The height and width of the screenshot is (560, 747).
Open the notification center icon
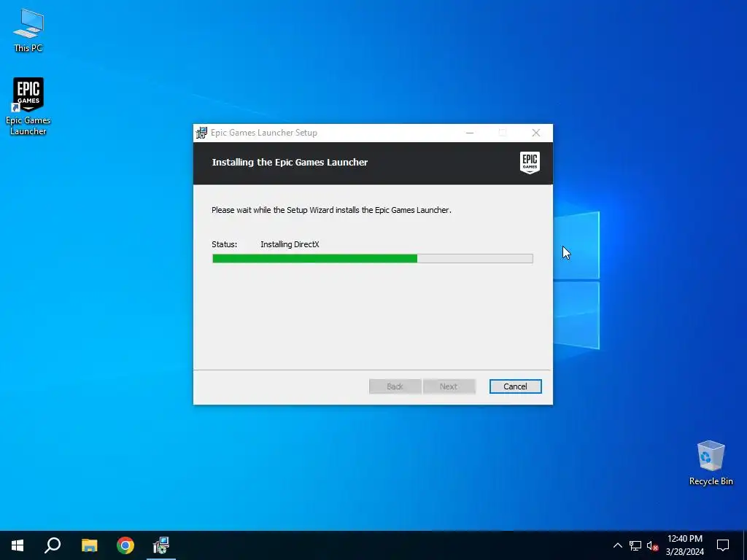[x=723, y=545]
